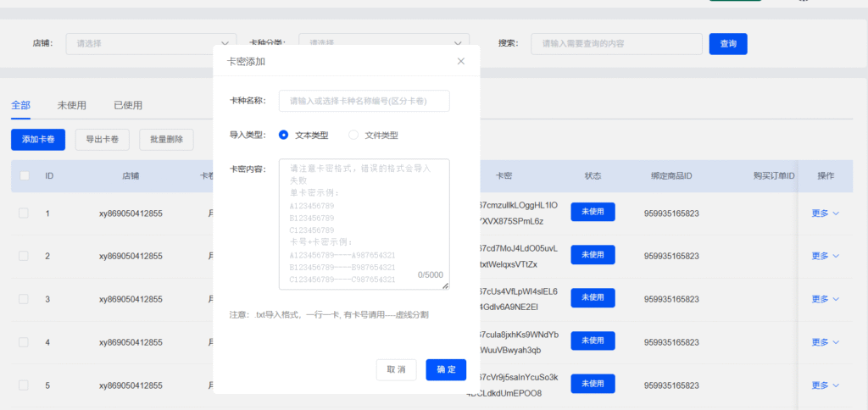Click the 添加卡卷 button
The image size is (868, 410).
click(38, 140)
